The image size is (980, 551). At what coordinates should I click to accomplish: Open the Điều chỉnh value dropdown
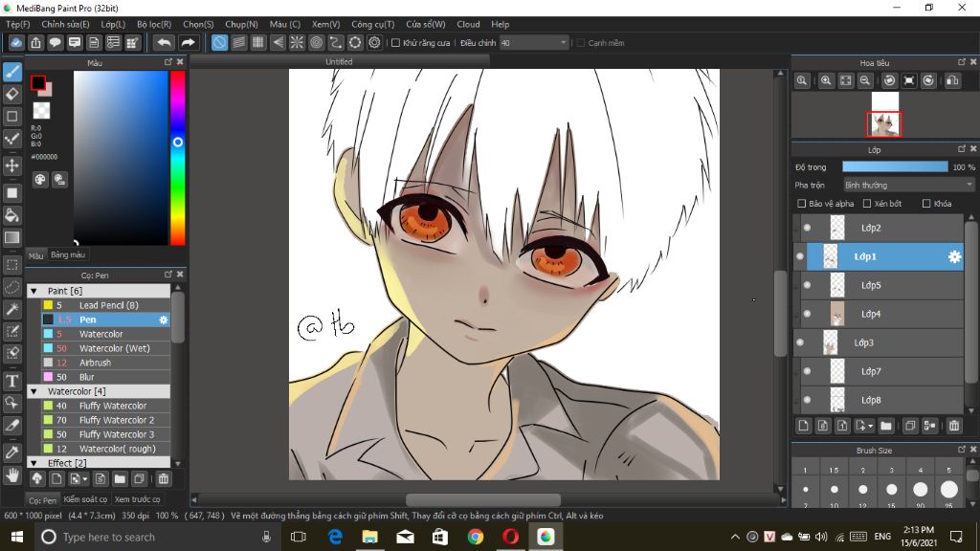534,43
